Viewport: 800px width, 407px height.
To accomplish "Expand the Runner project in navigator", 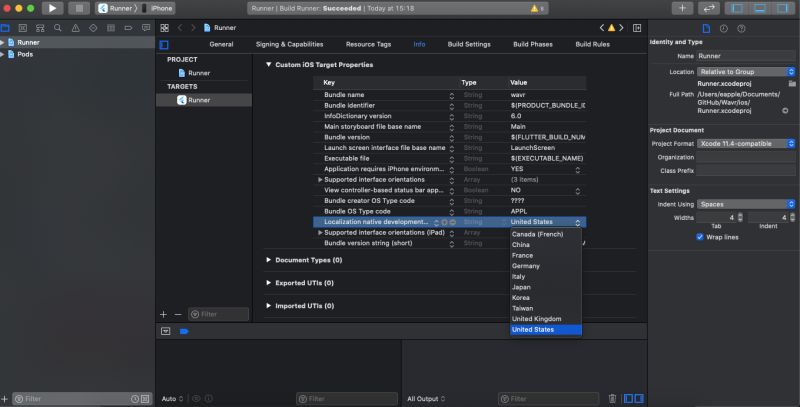I will (3, 42).
